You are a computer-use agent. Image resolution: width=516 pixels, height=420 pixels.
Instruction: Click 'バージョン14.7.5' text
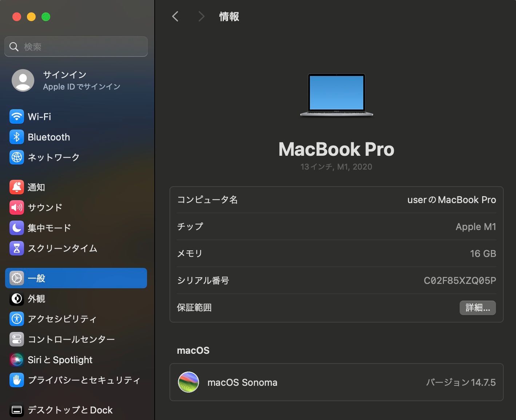point(461,383)
